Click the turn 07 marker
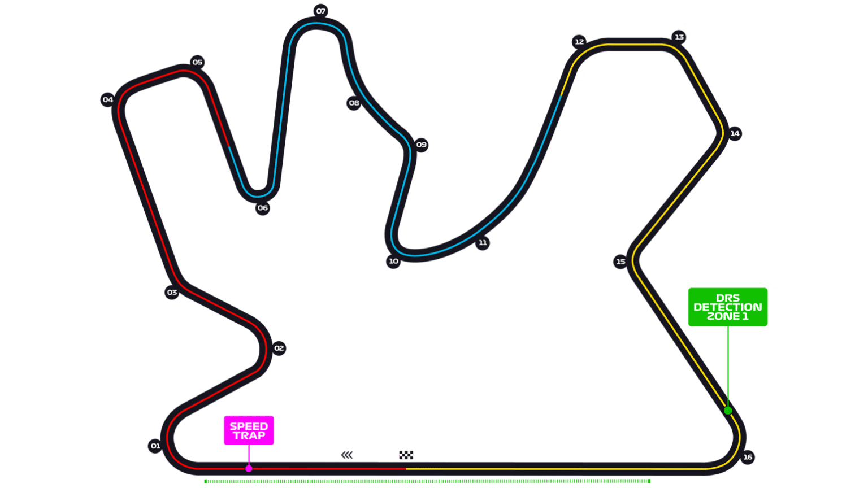This screenshot has height=488, width=868. pos(321,11)
